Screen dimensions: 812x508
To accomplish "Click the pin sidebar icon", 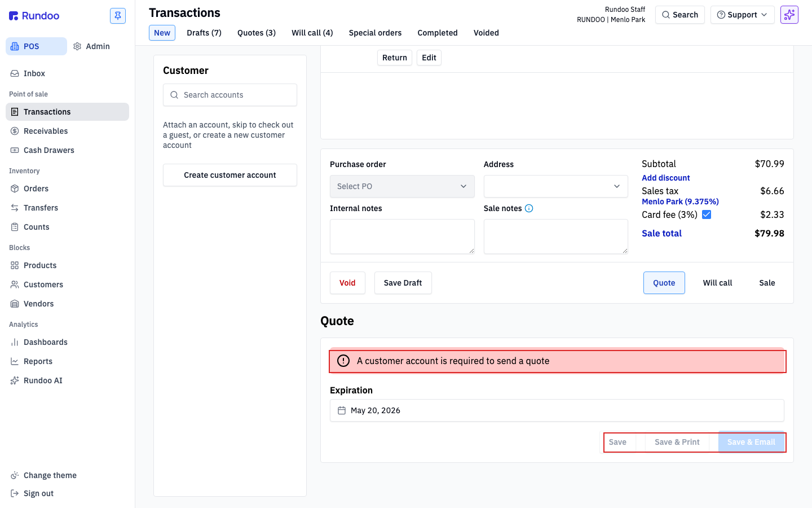I will pyautogui.click(x=118, y=16).
